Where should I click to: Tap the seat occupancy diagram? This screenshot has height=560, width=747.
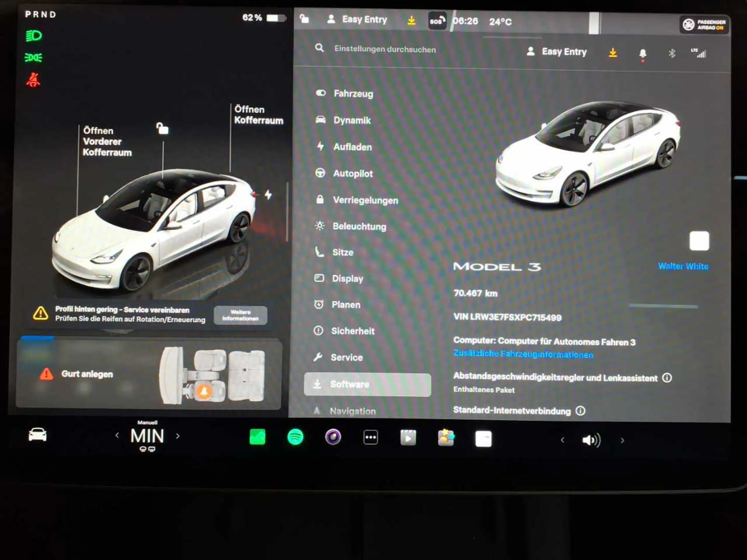tap(212, 375)
